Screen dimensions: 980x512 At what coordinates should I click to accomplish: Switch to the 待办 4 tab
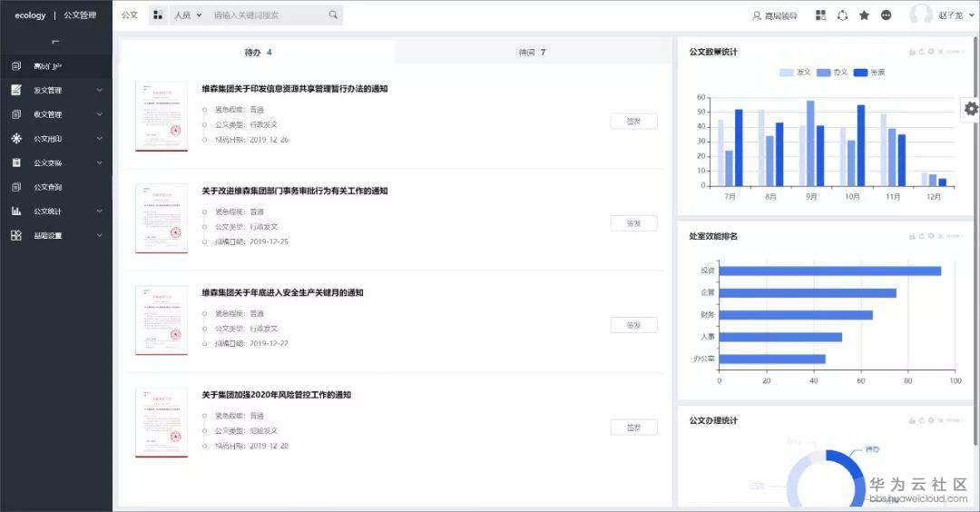[x=258, y=52]
